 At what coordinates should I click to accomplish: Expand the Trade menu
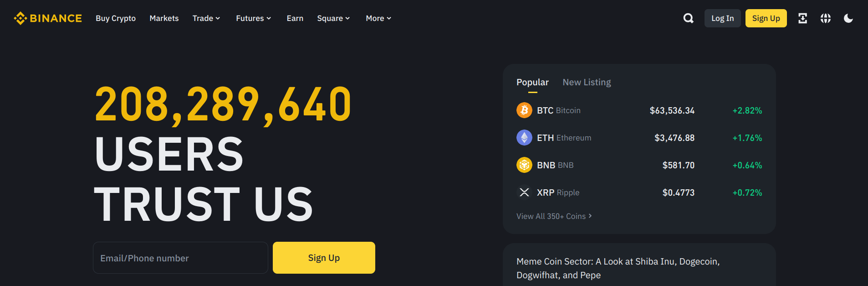(206, 18)
